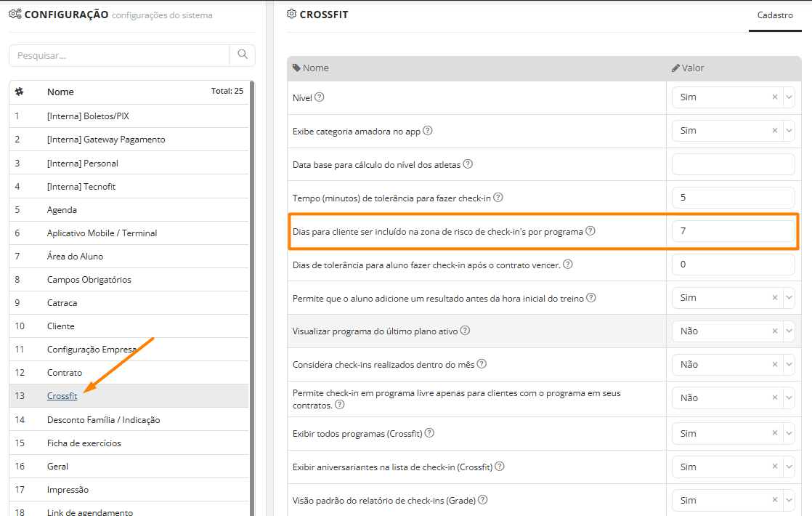
Task: Select [Interna] Boletos/PIX row
Action: pos(129,116)
